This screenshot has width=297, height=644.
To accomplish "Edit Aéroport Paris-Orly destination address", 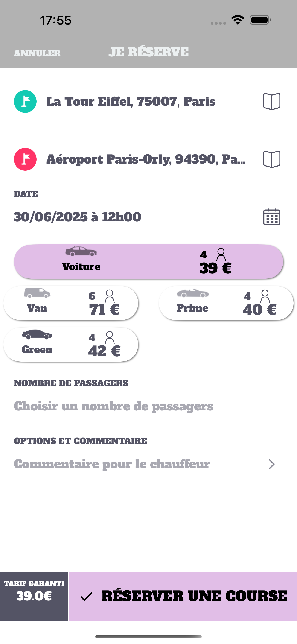I will [146, 159].
